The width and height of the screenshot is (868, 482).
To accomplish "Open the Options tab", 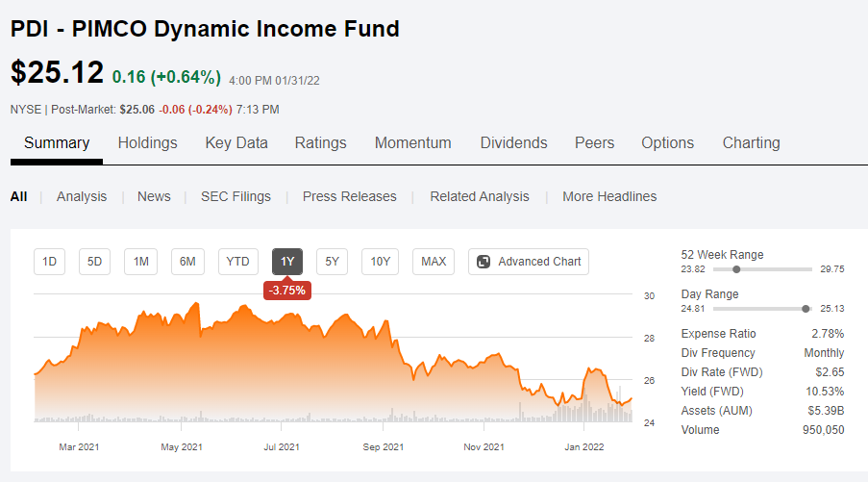I will (x=668, y=143).
